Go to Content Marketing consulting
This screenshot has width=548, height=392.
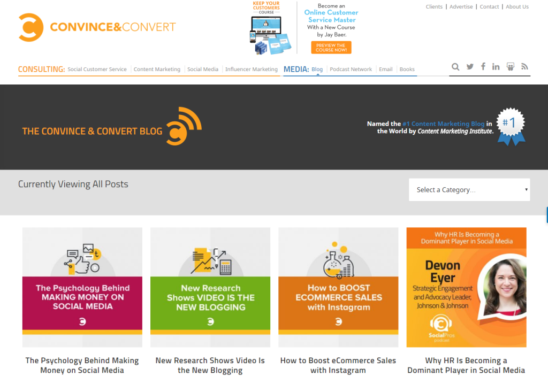(157, 69)
